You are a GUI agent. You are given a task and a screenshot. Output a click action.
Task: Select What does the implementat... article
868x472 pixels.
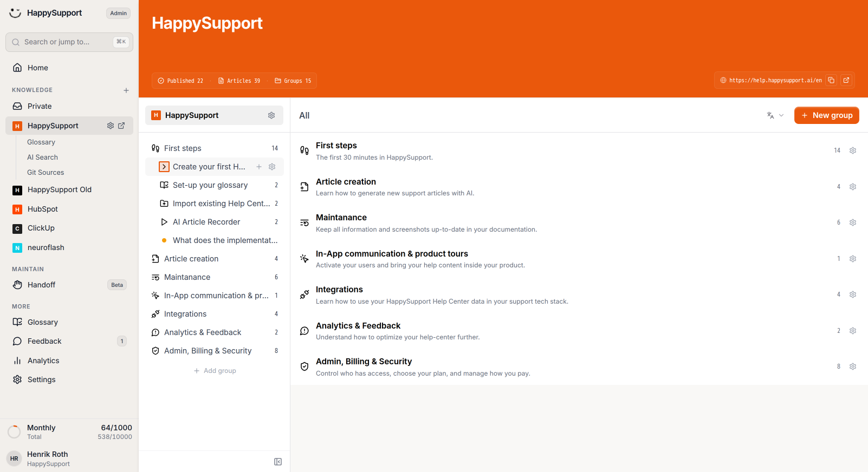tap(215, 240)
